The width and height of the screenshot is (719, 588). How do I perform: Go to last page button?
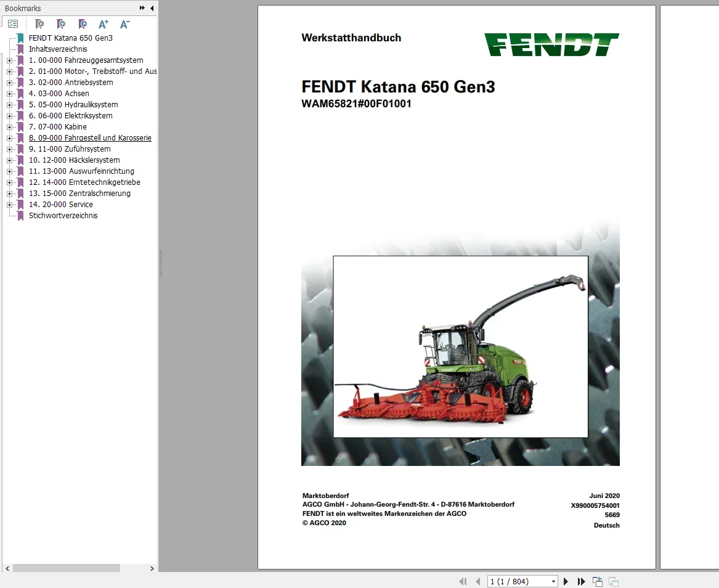click(x=581, y=582)
